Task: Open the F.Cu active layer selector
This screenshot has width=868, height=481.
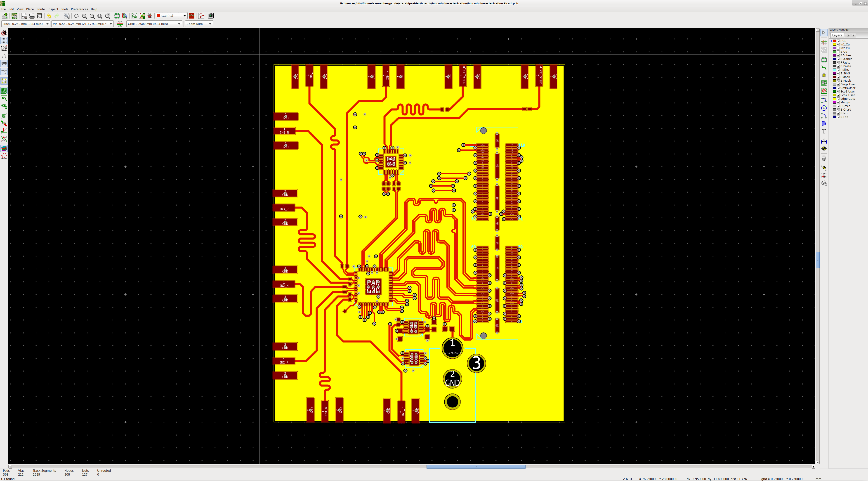Action: click(x=172, y=16)
